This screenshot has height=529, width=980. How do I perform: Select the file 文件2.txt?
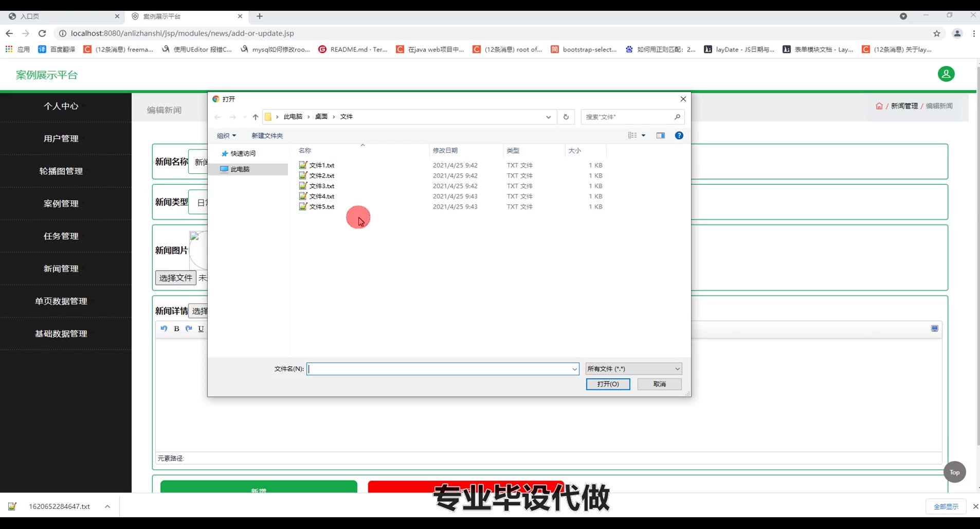(x=321, y=175)
